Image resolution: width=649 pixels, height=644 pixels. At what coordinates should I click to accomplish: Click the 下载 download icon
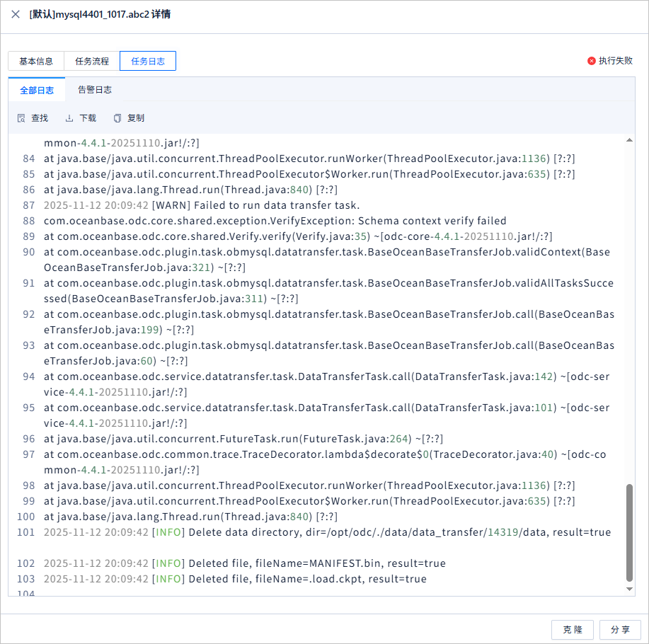point(69,118)
